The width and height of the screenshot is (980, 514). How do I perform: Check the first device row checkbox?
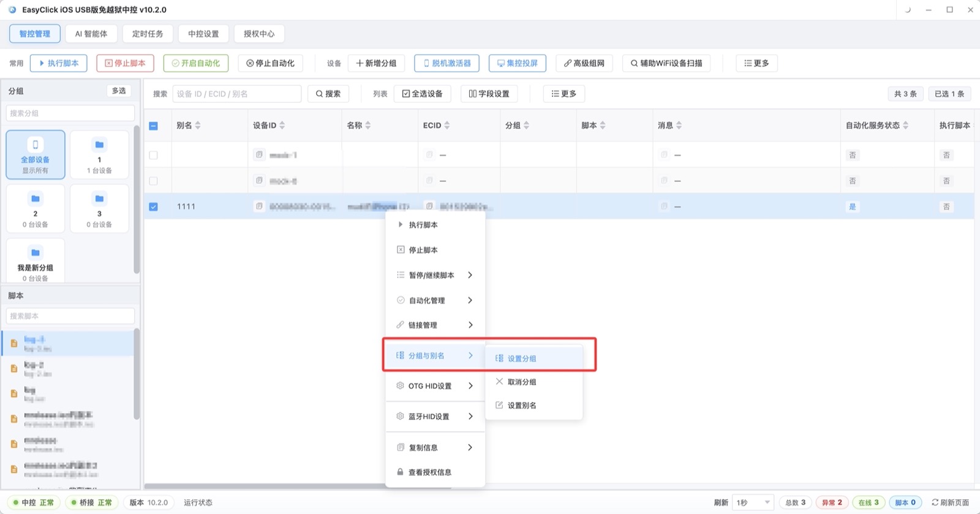[x=154, y=155]
